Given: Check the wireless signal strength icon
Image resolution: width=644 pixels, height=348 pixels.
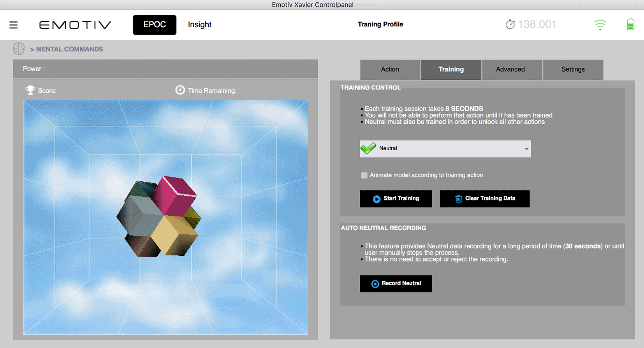Looking at the screenshot, I should pyautogui.click(x=600, y=25).
